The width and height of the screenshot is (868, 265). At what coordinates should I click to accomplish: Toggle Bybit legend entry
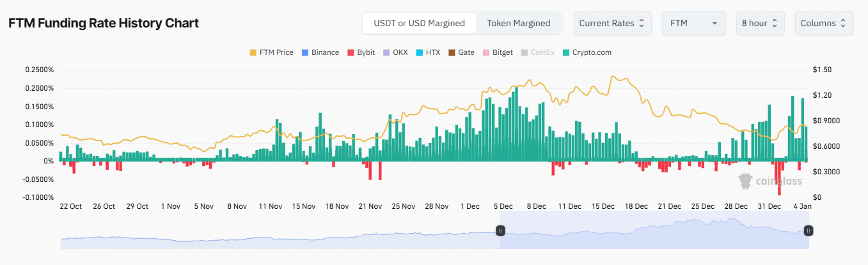(361, 52)
